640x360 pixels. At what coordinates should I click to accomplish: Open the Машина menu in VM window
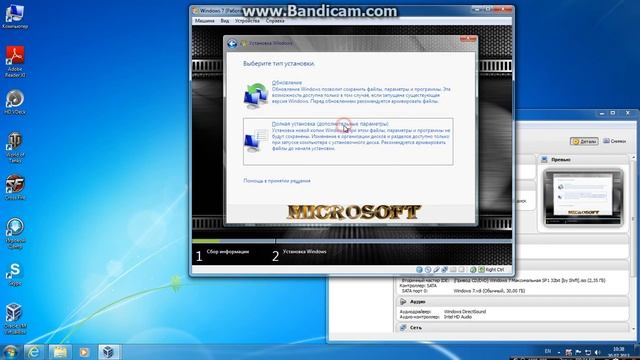(x=204, y=21)
